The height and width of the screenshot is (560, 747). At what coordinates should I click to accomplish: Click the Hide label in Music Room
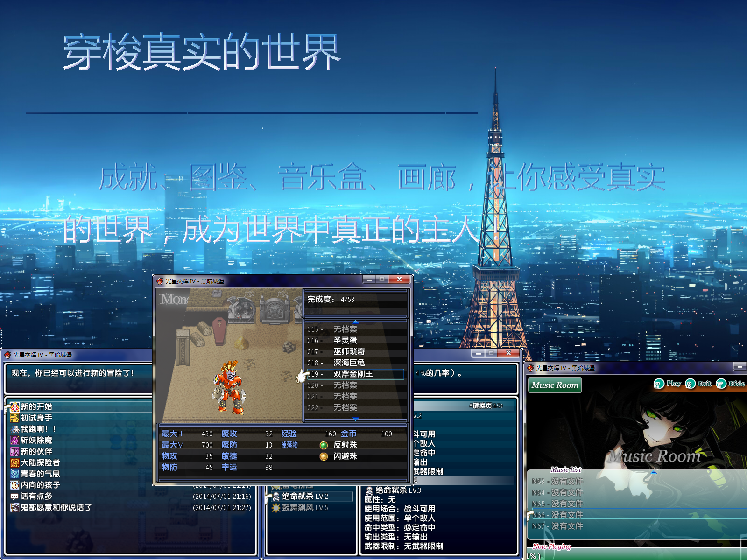pyautogui.click(x=737, y=384)
